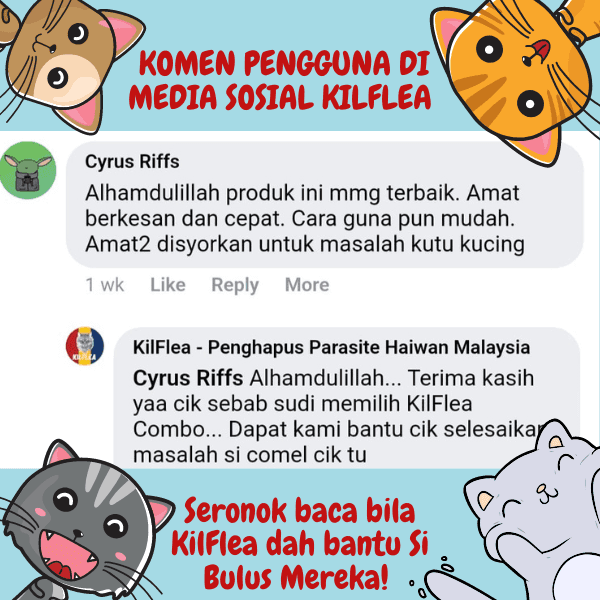This screenshot has width=600, height=600.
Task: Click the Cyrus Riffs comment text bubble
Action: pos(324,204)
